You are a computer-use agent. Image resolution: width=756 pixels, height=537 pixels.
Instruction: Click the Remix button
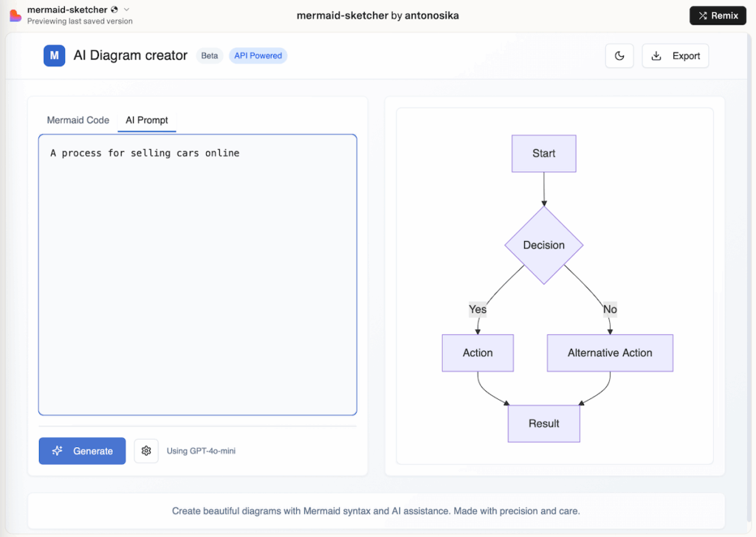coord(718,15)
